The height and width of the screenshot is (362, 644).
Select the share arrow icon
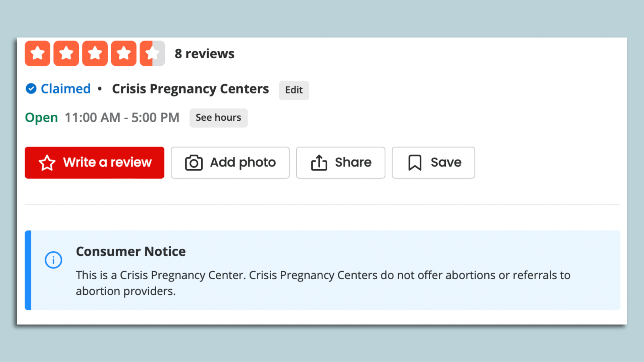point(319,163)
